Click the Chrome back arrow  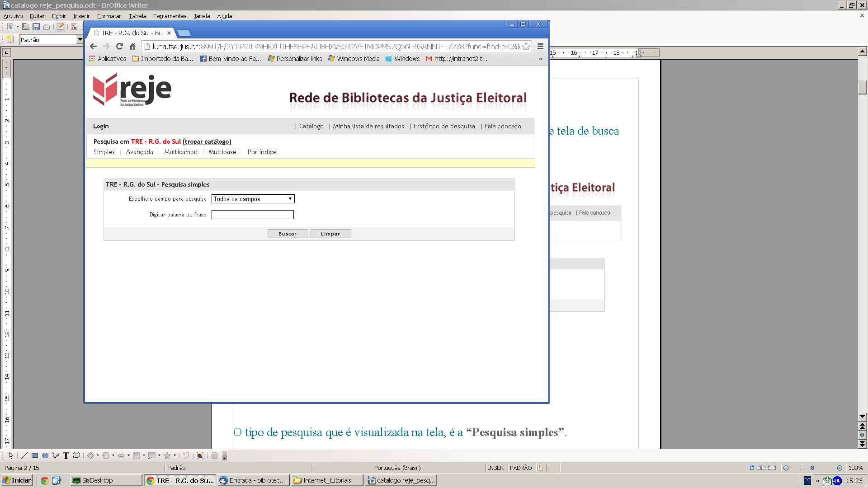[93, 46]
